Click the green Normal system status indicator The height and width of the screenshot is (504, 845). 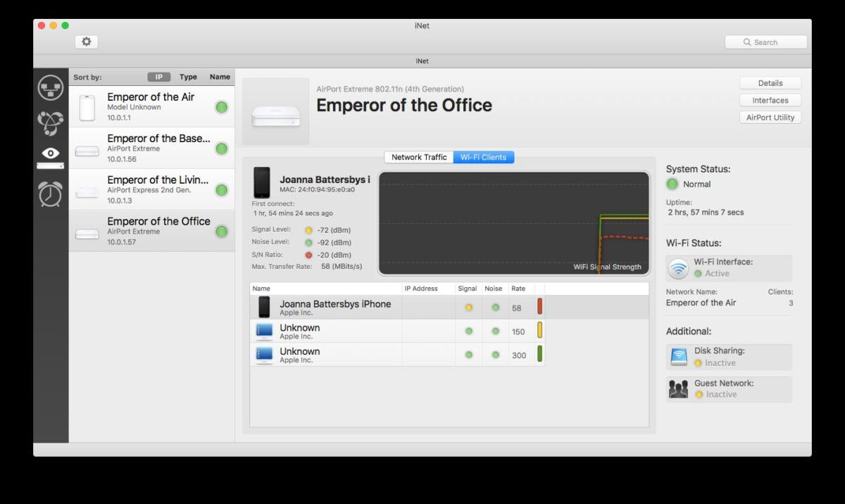click(672, 184)
